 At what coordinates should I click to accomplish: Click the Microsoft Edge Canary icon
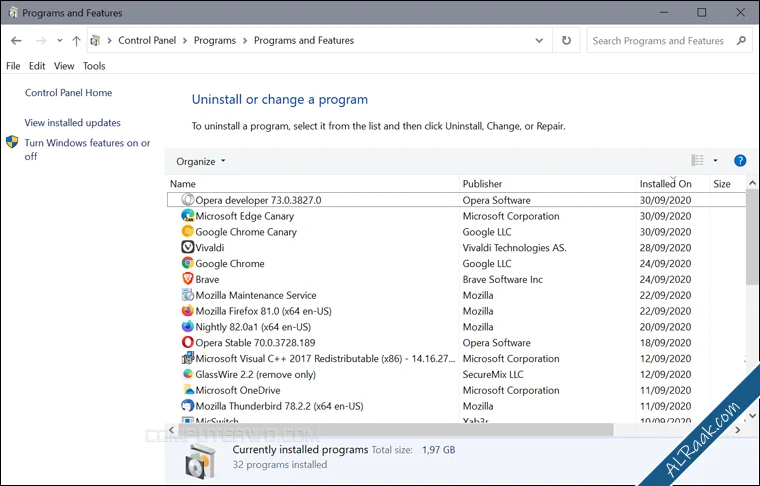(x=188, y=216)
